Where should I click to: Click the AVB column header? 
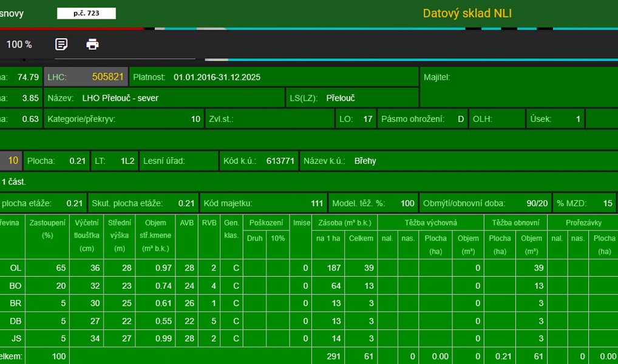tap(187, 237)
